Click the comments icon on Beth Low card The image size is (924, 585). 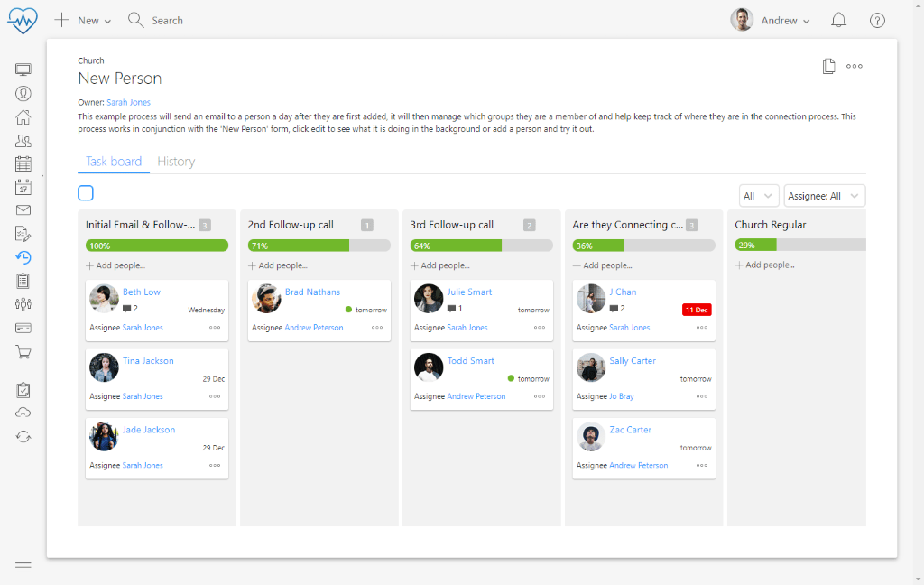127,309
